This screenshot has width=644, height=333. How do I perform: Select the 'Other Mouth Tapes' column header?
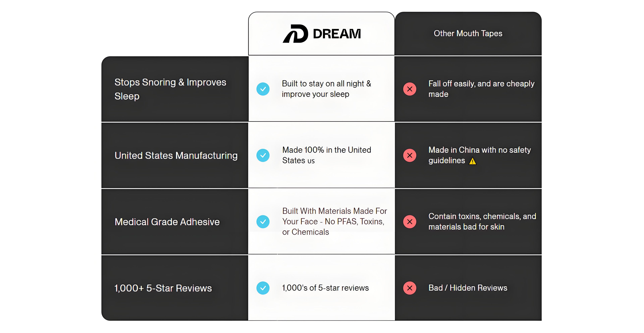click(468, 33)
